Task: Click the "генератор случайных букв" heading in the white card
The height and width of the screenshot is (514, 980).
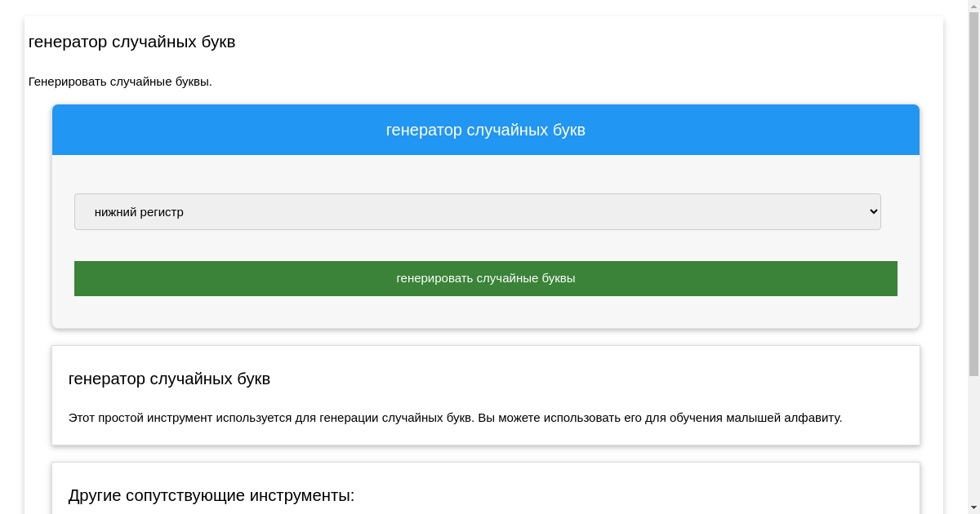Action: [x=169, y=379]
